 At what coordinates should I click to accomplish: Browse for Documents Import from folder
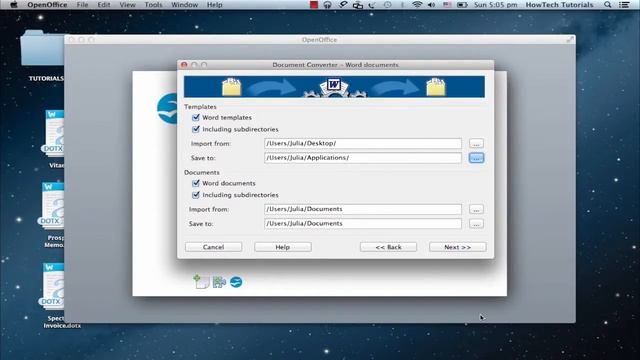pos(476,209)
